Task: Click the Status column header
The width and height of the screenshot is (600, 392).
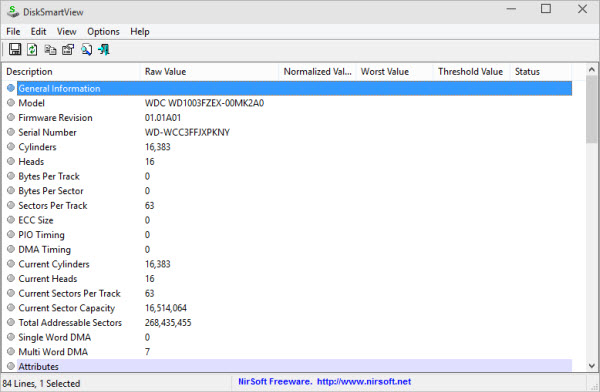Action: pyautogui.click(x=541, y=72)
